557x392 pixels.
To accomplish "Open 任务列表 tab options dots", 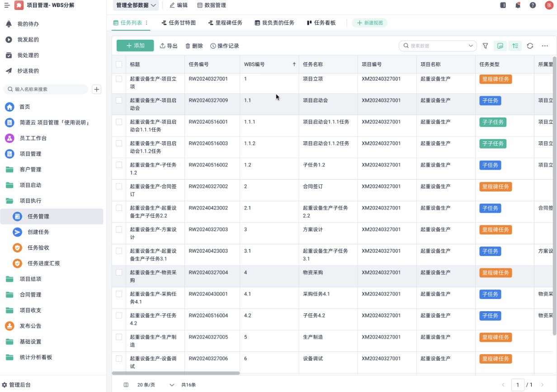I will (x=146, y=23).
